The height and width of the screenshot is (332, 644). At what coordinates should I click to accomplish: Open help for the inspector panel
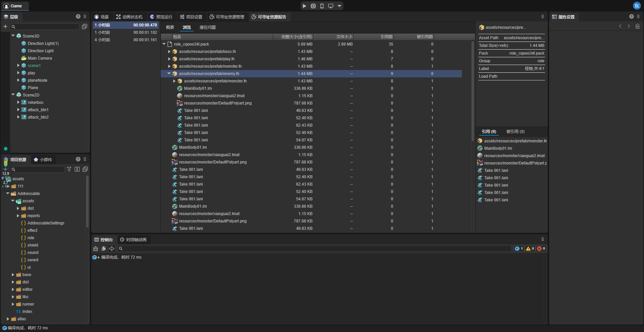pos(632,16)
